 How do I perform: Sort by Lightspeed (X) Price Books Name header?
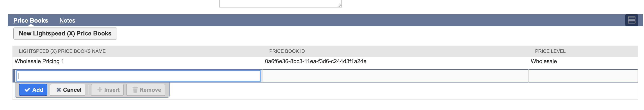coord(62,51)
